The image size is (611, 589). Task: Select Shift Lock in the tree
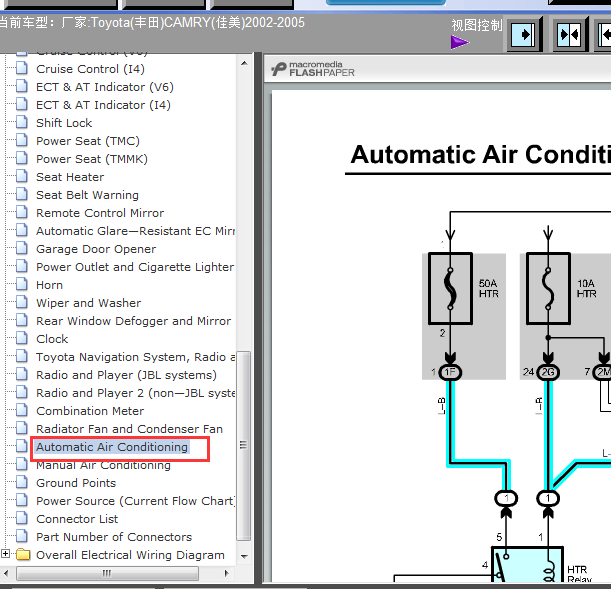[64, 123]
